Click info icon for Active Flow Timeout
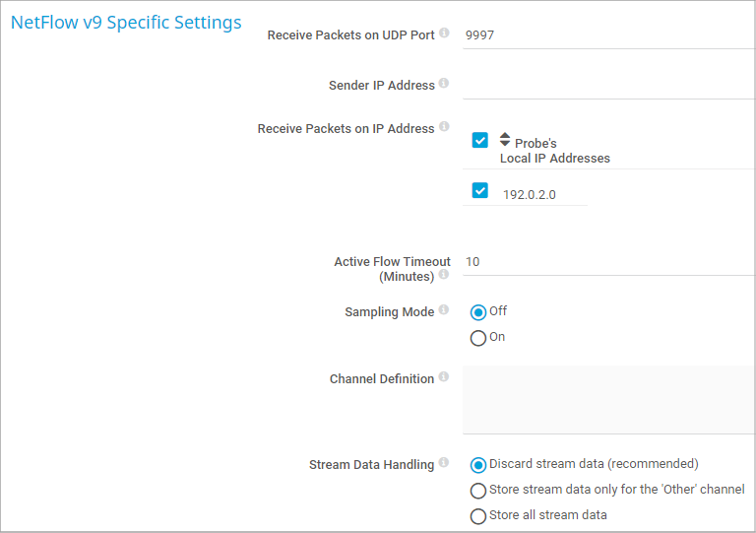This screenshot has width=756, height=533. 444,275
